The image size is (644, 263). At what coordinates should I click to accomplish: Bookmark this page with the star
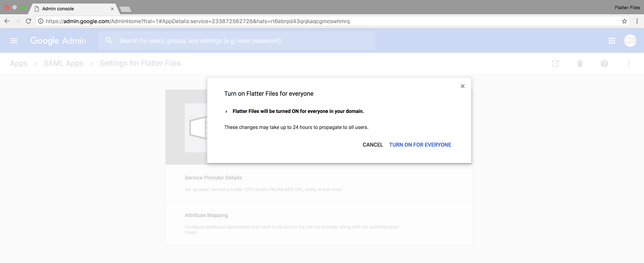[624, 21]
